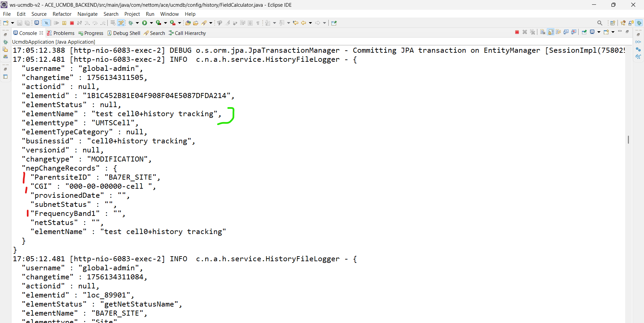Click the console vertical scrollbar
644x323 pixels.
click(x=628, y=140)
